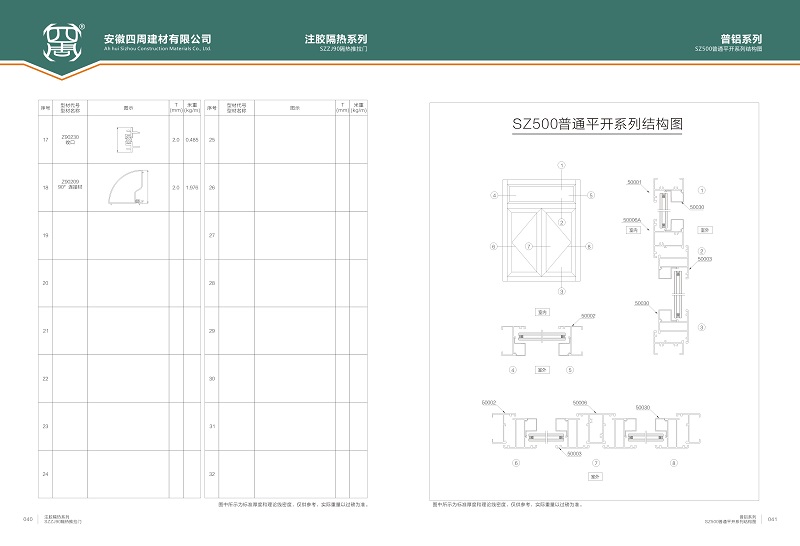This screenshot has width=800, height=546.
Task: Click the 50001 part label
Action: (634, 182)
